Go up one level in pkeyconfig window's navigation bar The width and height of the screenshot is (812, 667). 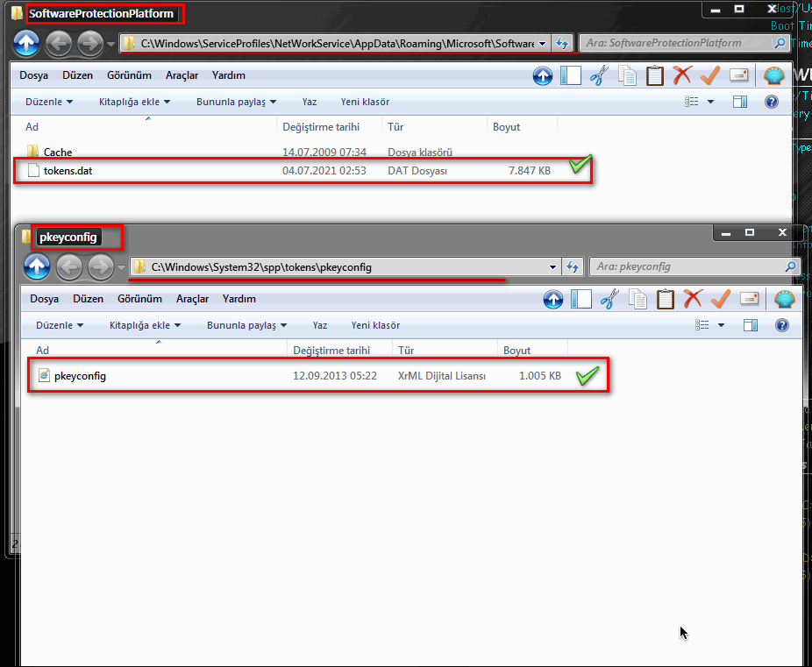coord(37,267)
